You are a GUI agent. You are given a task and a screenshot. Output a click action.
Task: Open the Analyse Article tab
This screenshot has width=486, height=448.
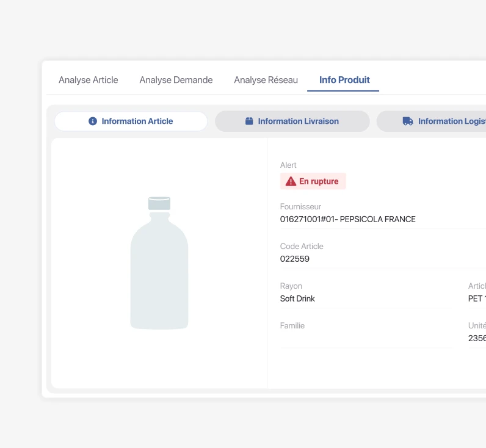click(89, 80)
